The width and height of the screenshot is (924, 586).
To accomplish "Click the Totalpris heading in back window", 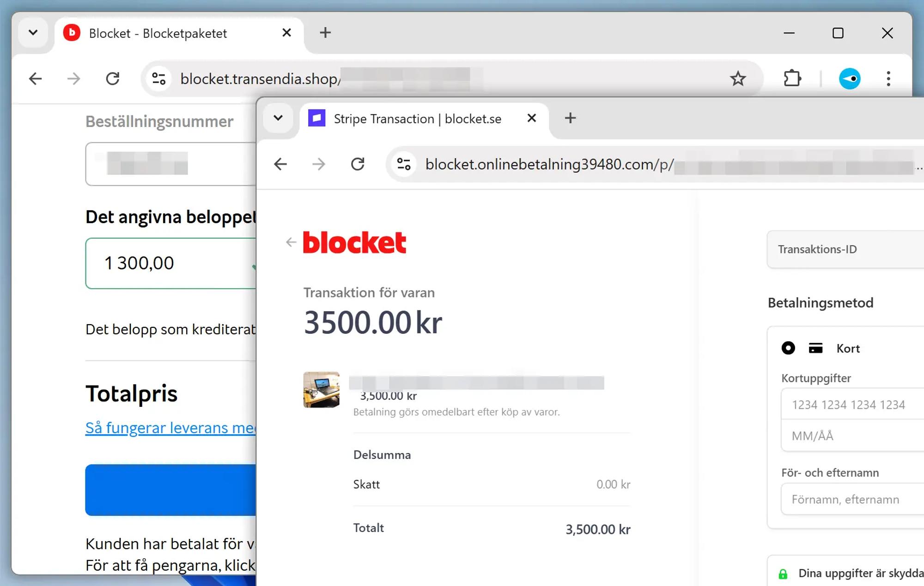I will (131, 394).
